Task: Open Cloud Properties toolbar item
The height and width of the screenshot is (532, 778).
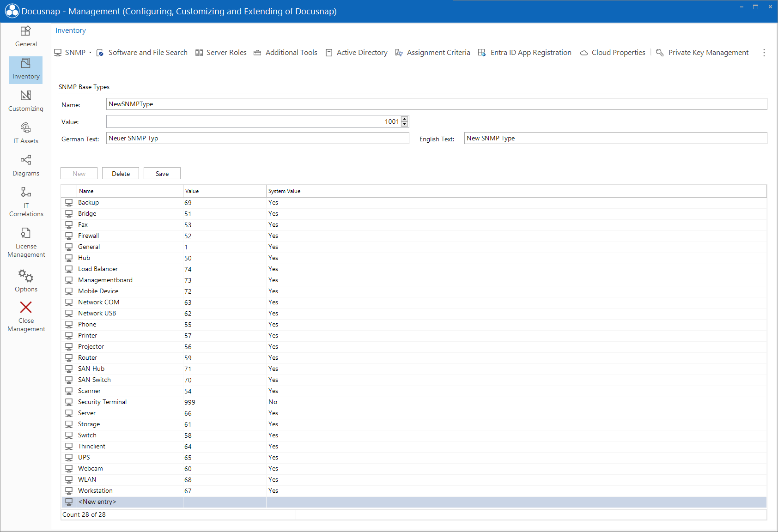Action: pos(613,53)
